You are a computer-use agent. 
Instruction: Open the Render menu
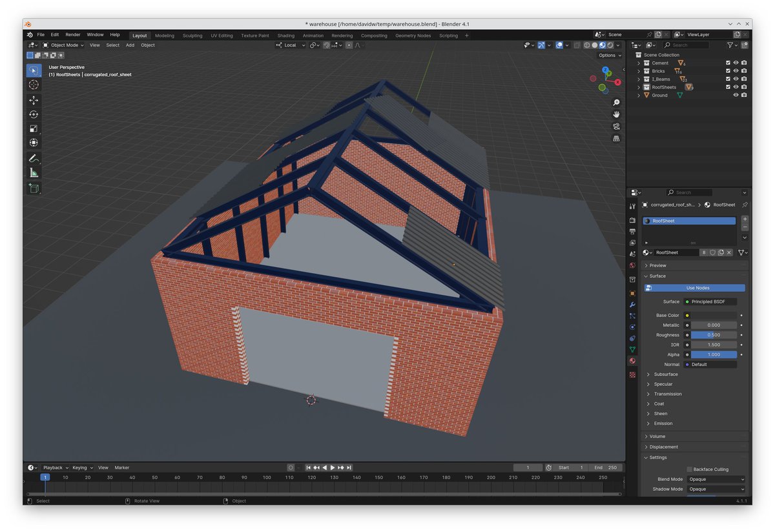click(x=73, y=35)
